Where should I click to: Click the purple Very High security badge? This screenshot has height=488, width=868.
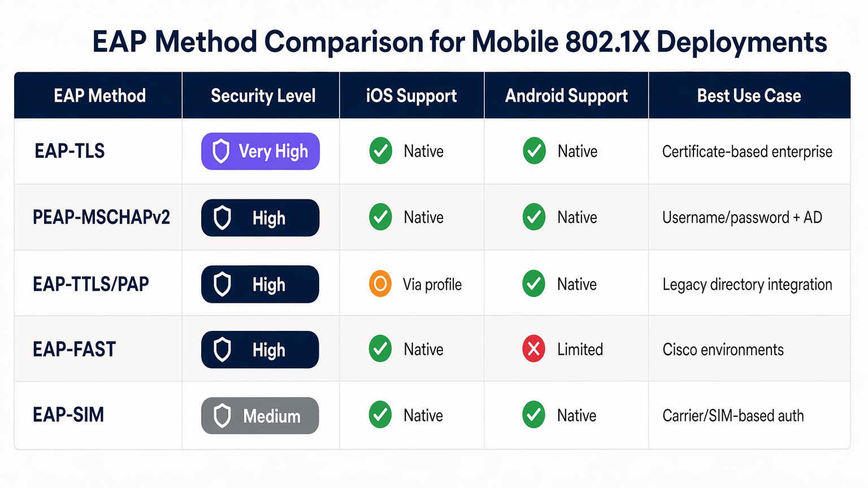pos(261,151)
